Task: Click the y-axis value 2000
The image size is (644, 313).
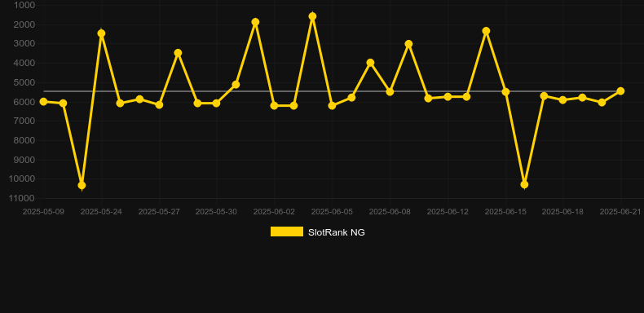Action: click(x=24, y=24)
